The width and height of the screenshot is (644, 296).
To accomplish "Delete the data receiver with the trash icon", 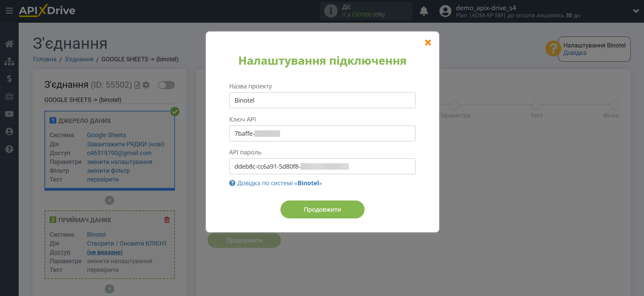I will click(167, 220).
